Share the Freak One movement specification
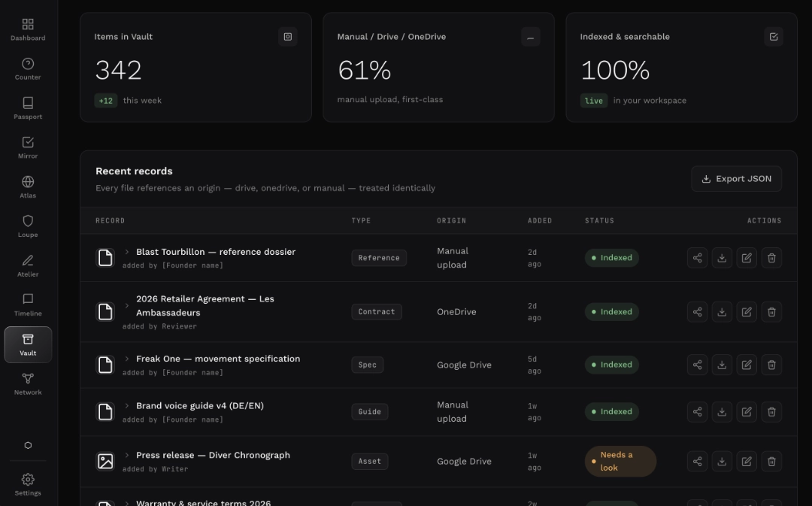 [x=698, y=365]
